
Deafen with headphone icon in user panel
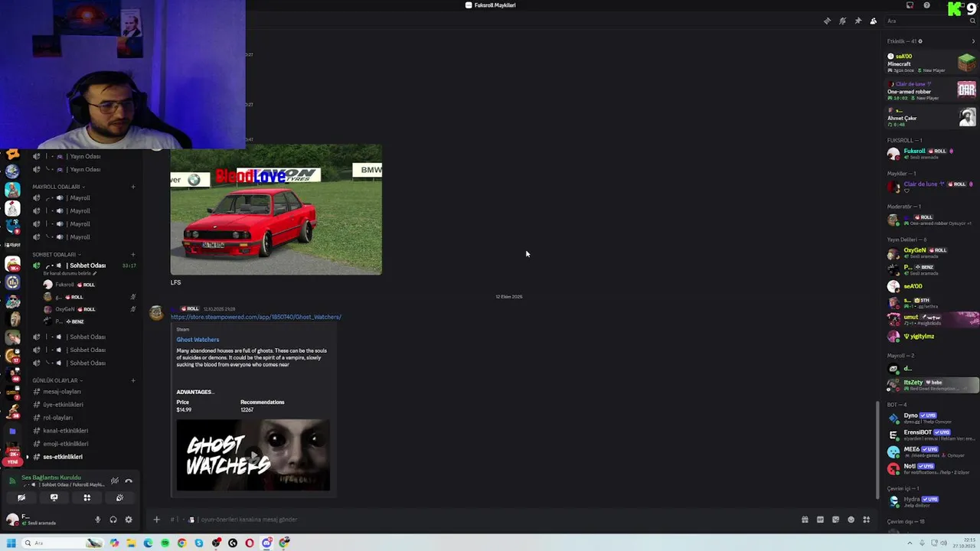pos(113,520)
